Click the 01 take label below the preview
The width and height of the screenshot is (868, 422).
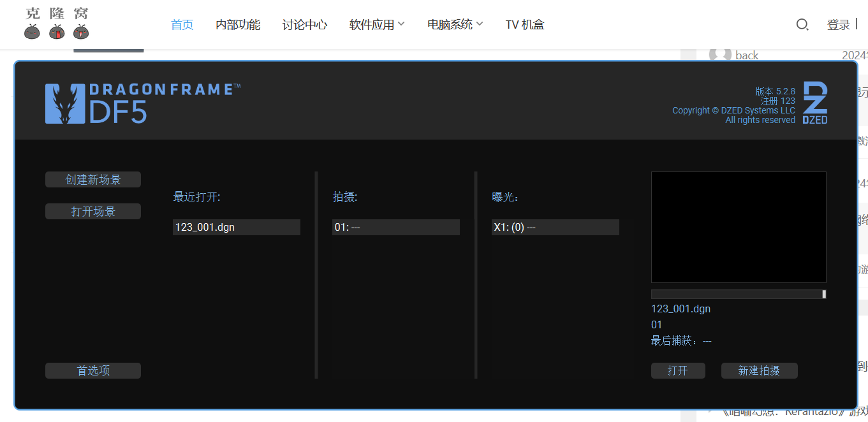tap(657, 324)
